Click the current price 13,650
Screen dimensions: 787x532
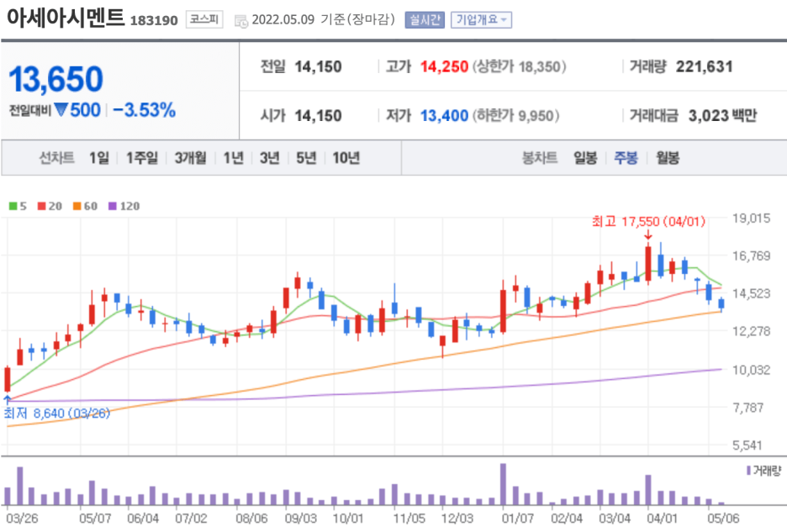point(55,79)
